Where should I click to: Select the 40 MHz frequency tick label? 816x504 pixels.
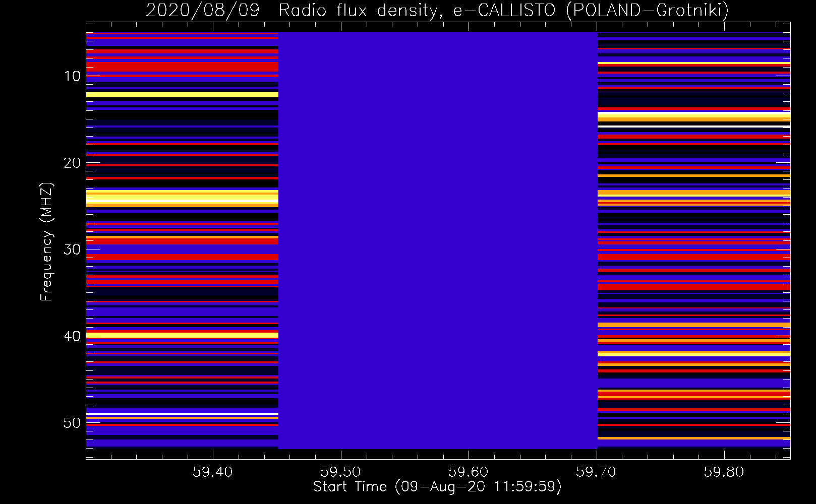click(x=72, y=336)
